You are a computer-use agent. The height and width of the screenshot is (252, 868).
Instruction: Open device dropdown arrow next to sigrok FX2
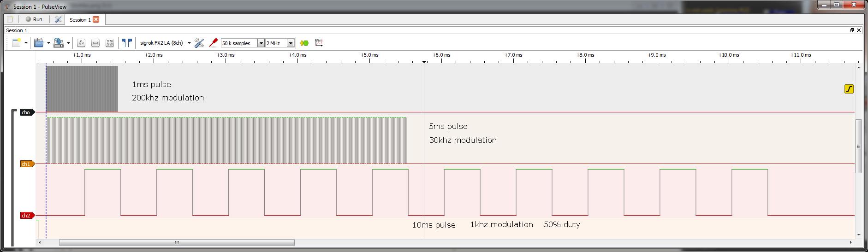(189, 43)
